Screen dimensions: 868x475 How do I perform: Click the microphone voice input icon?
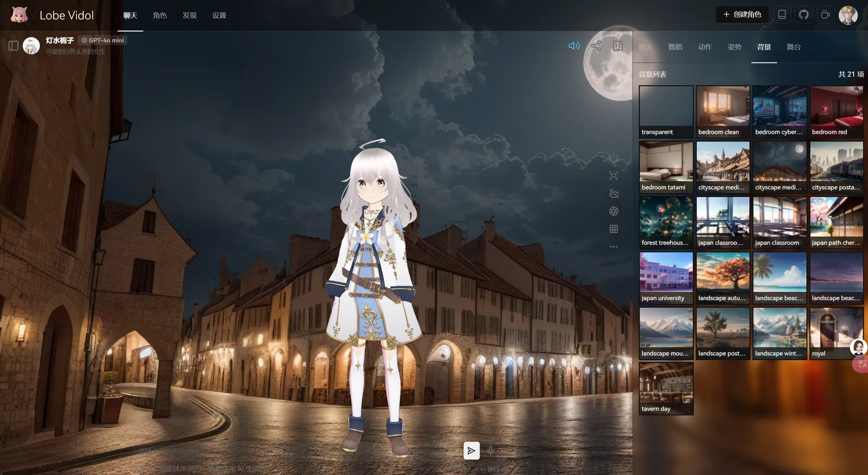[x=490, y=451]
